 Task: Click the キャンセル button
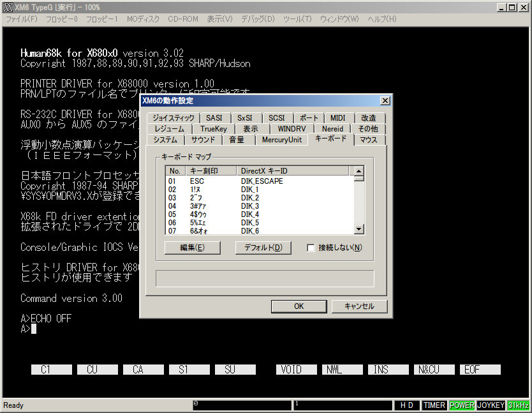(359, 306)
